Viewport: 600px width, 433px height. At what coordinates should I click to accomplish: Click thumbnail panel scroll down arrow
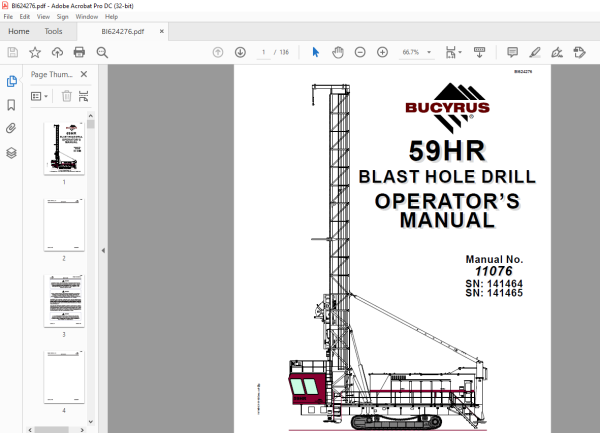click(91, 422)
